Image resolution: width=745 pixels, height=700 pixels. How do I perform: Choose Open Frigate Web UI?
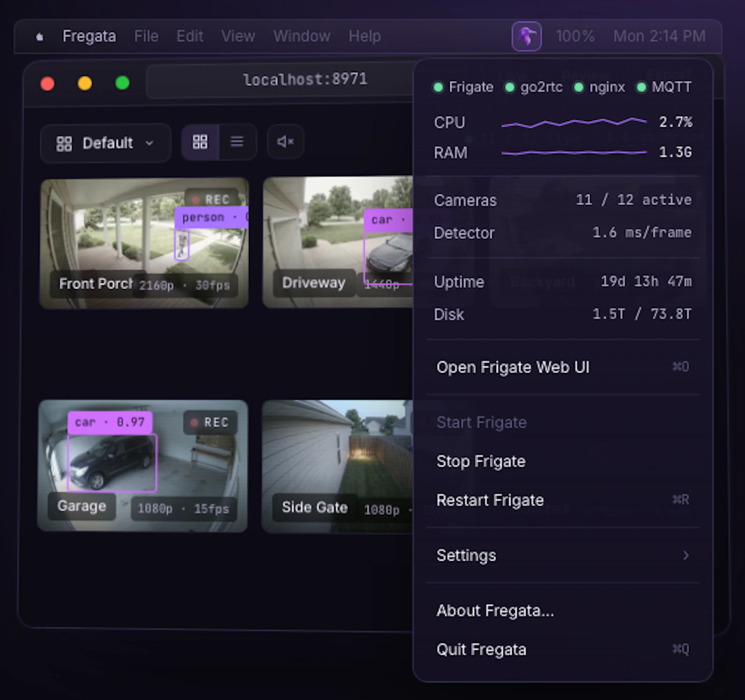563,367
